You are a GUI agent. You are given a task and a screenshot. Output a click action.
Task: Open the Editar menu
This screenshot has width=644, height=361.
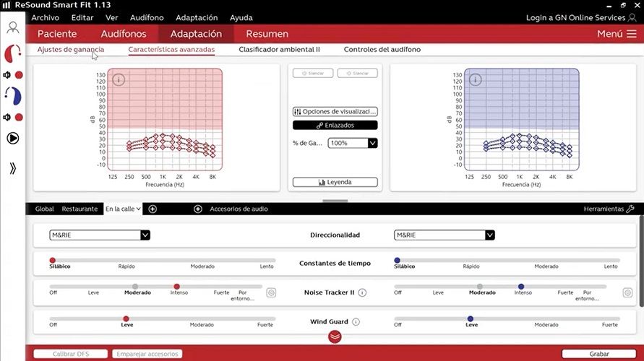[82, 17]
